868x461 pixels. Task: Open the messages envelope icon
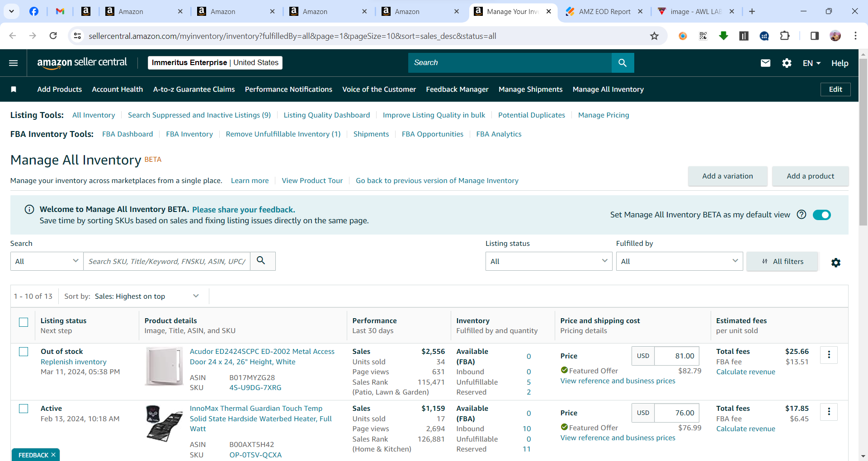[765, 63]
